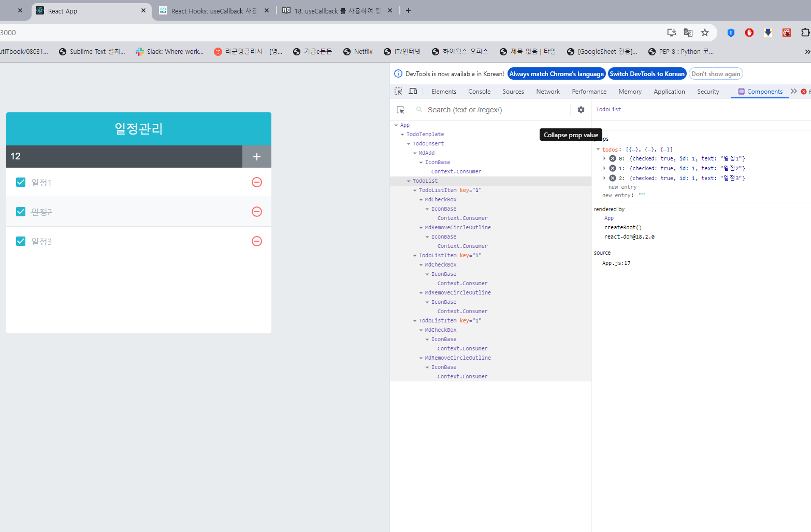
Task: Open source link App.js:17
Action: tap(616, 263)
